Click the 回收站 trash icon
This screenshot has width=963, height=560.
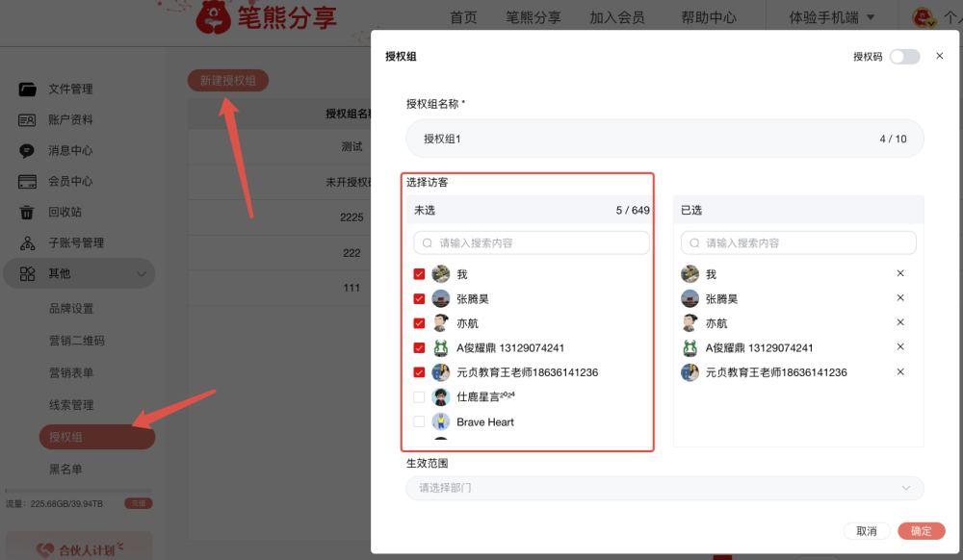click(x=28, y=213)
